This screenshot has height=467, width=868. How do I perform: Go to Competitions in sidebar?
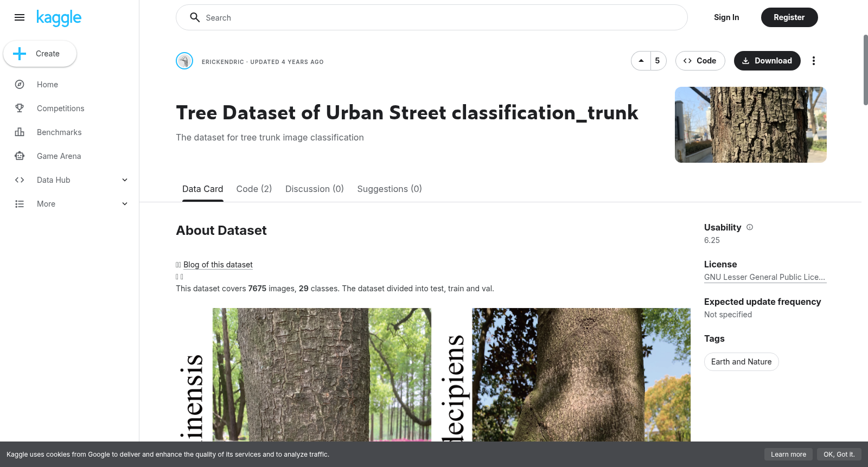(61, 108)
